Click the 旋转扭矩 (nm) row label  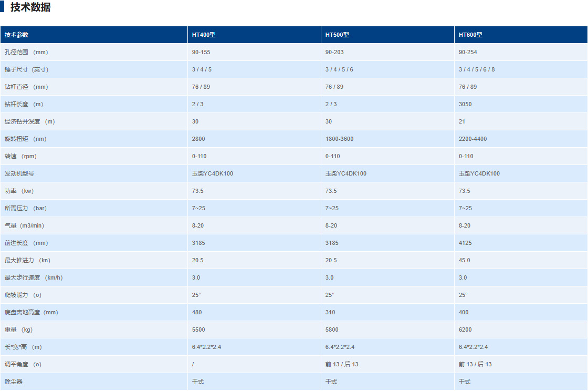pos(26,139)
